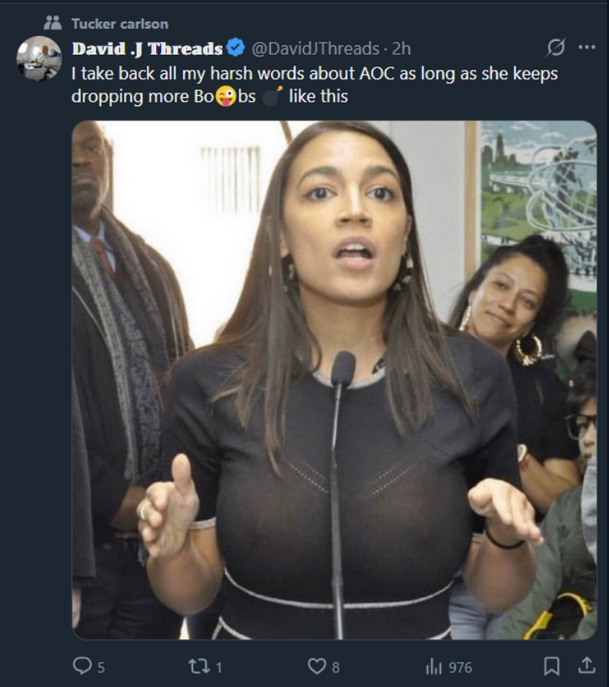Click the blue verified badge
This screenshot has width=609, height=687.
pyautogui.click(x=236, y=48)
